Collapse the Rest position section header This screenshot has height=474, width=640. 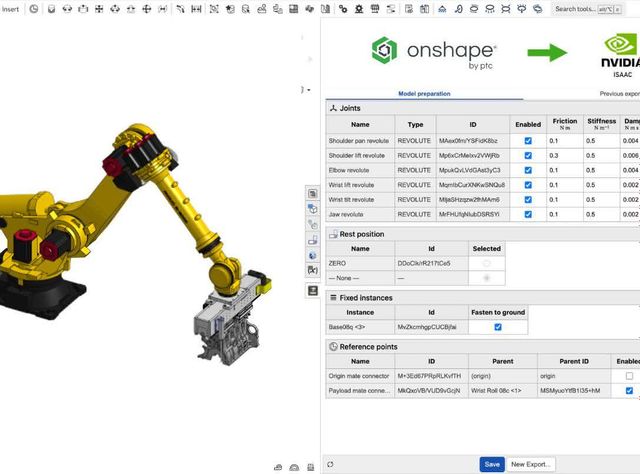[x=483, y=234]
